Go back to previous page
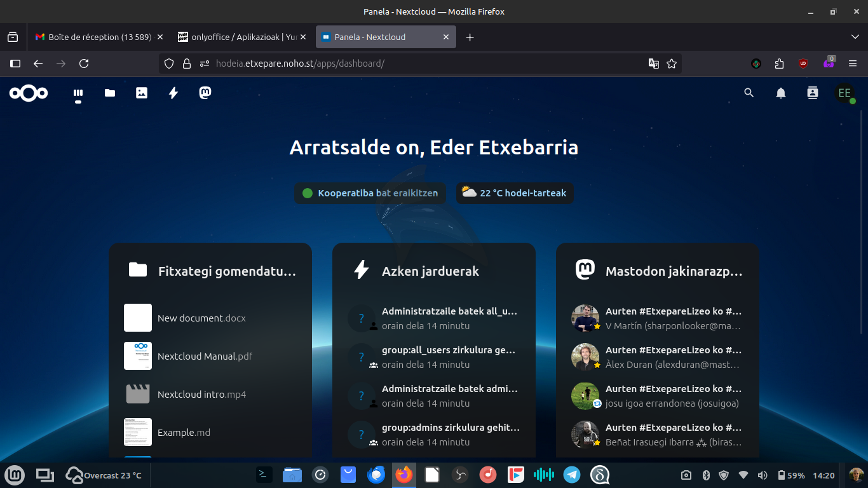Viewport: 868px width, 488px height. pyautogui.click(x=38, y=64)
